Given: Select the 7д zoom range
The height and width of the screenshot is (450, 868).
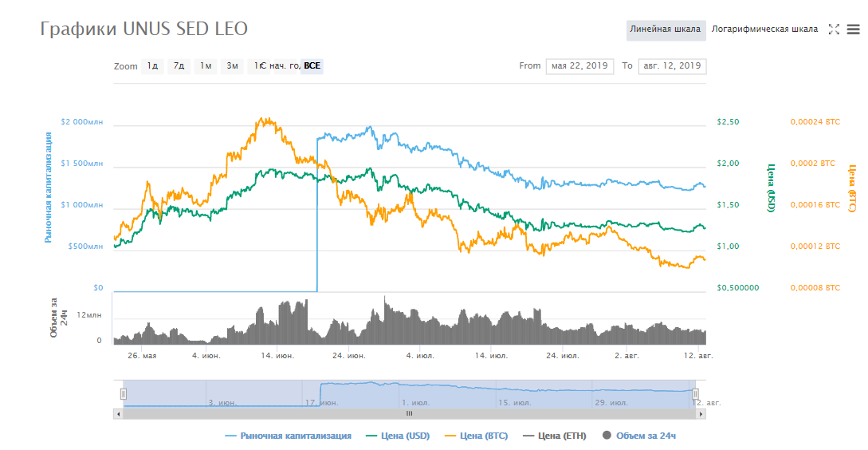Looking at the screenshot, I should pos(179,66).
